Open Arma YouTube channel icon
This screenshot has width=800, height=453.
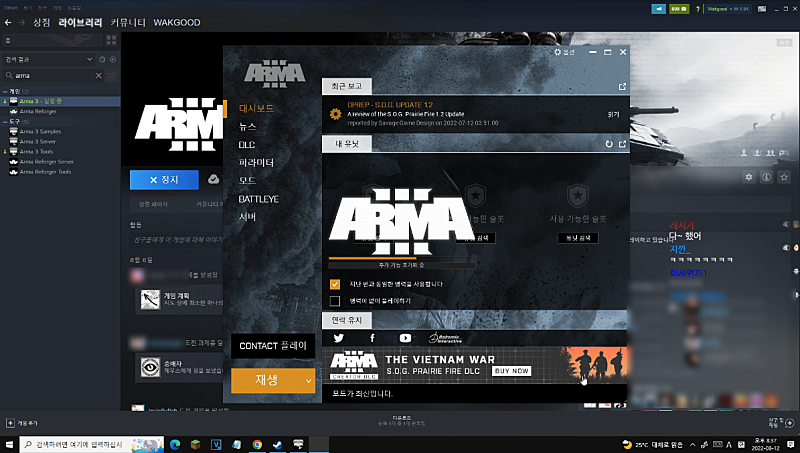[405, 338]
